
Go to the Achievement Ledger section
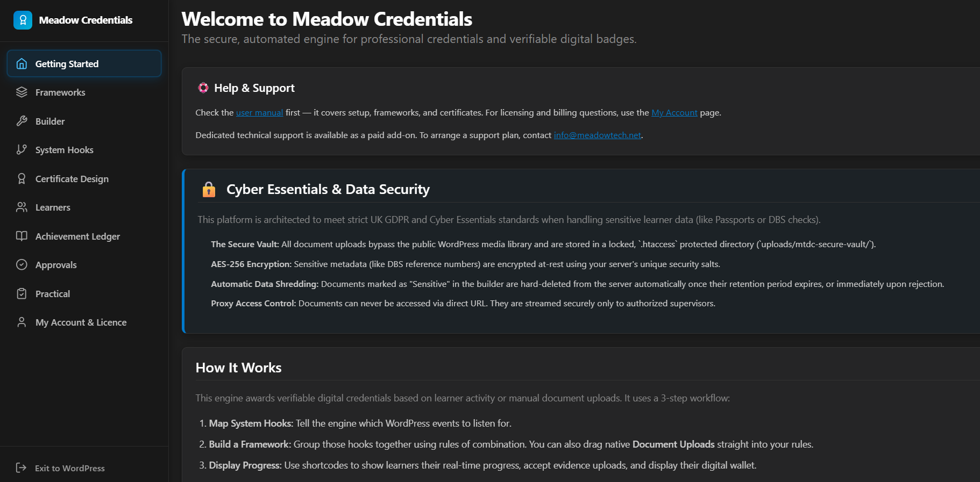[x=84, y=236]
